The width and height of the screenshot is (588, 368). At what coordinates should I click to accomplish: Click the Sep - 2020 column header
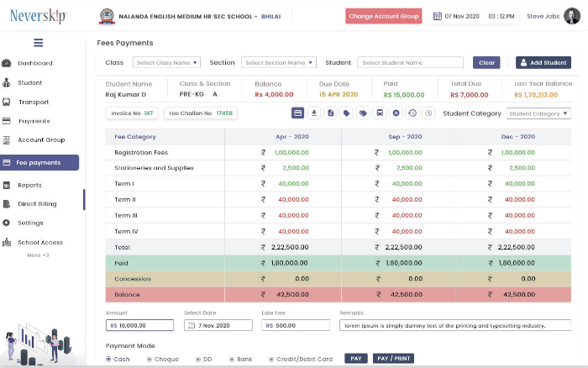pyautogui.click(x=405, y=137)
